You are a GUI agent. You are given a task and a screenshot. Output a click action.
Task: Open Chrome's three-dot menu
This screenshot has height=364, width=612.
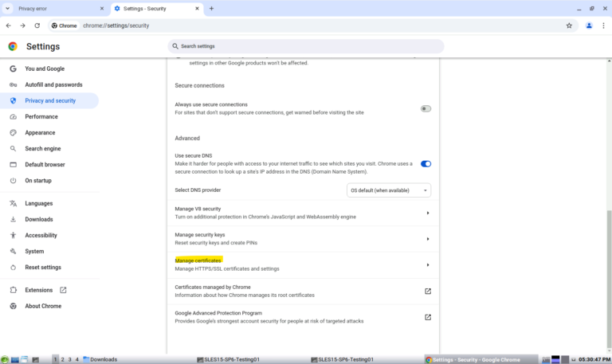tap(603, 25)
